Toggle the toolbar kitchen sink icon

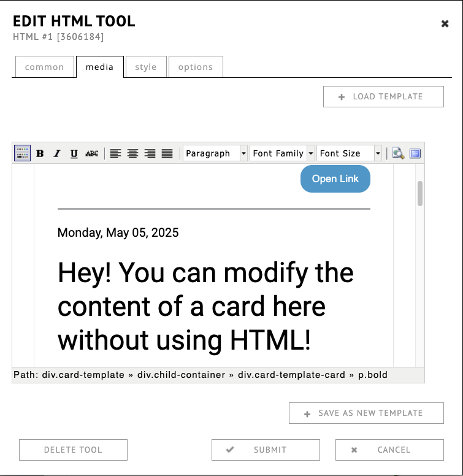tap(23, 153)
